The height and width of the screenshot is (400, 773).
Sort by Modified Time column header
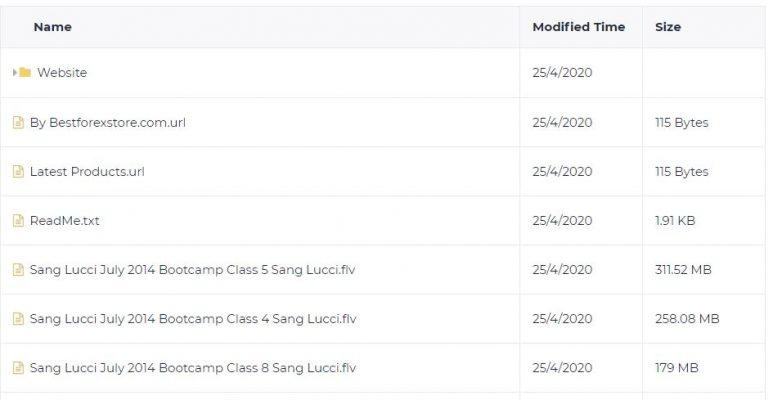579,27
